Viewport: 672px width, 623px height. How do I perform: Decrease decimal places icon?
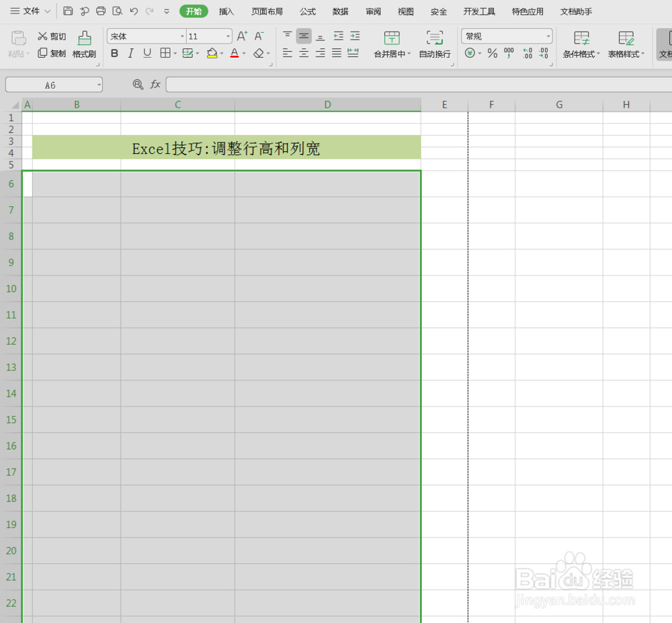(544, 53)
